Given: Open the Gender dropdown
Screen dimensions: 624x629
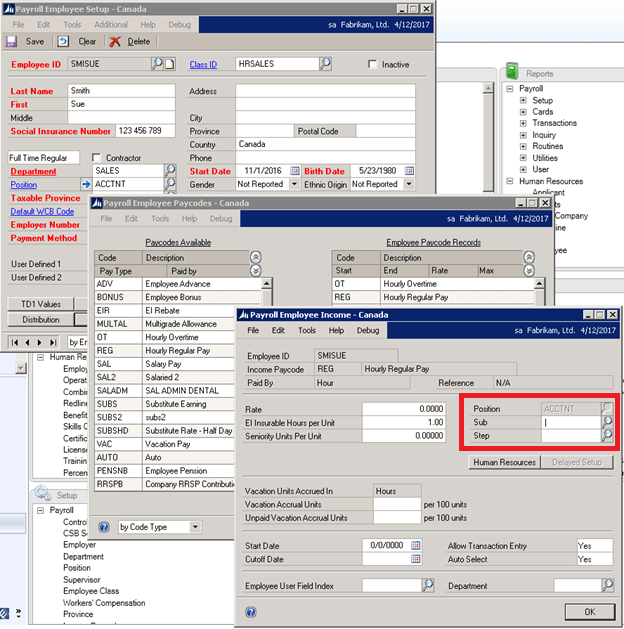Looking at the screenshot, I should [x=295, y=184].
